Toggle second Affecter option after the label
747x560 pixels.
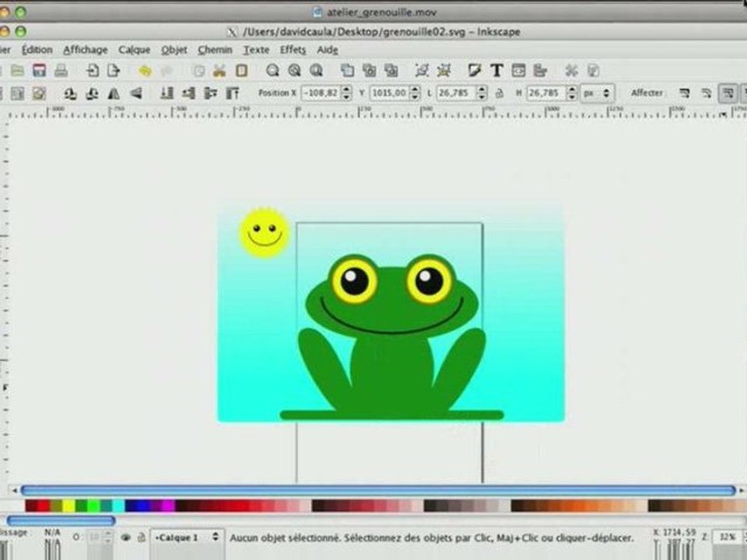pyautogui.click(x=707, y=93)
